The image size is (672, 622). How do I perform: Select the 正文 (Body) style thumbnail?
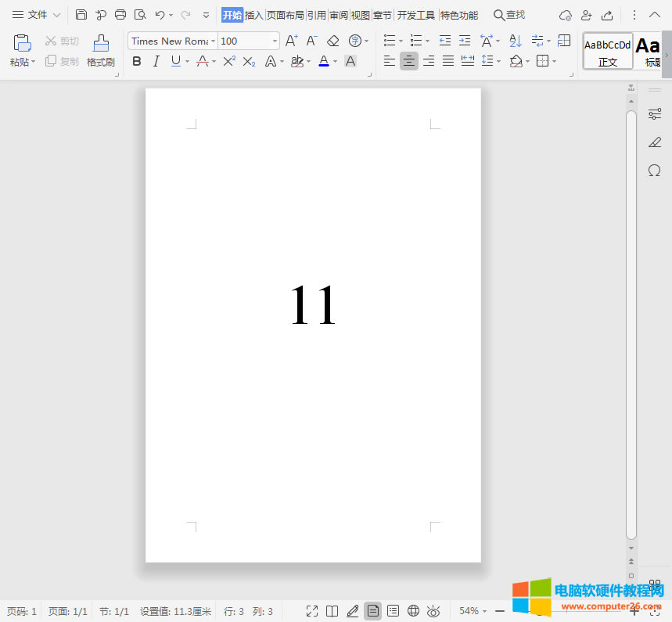coord(608,52)
